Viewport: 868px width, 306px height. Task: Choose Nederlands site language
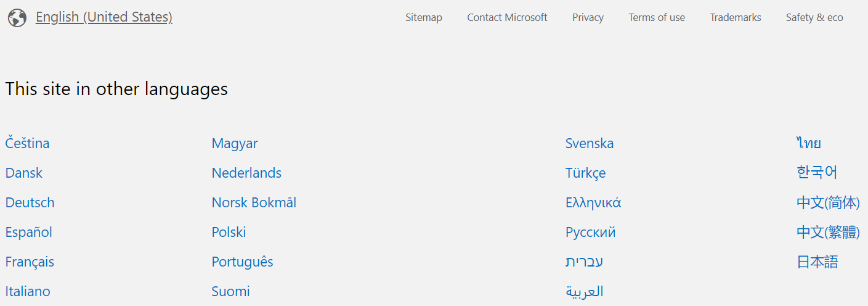(x=246, y=173)
